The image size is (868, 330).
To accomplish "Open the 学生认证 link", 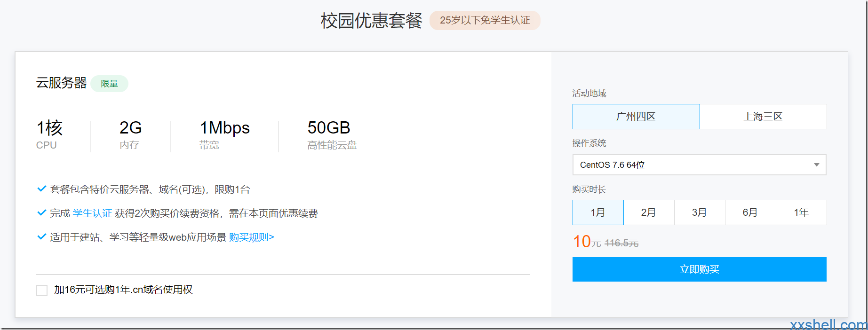I will 92,213.
